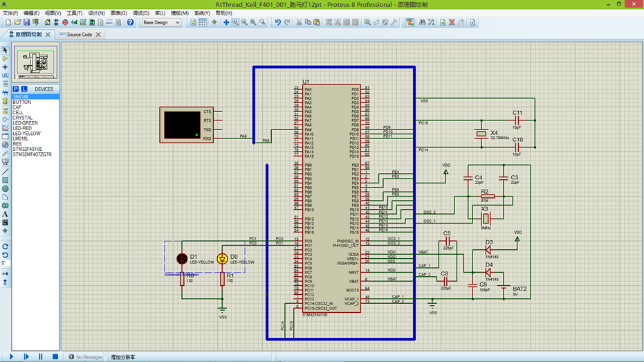The width and height of the screenshot is (644, 362).
Task: Start the simulation with Play button
Action: 12,356
